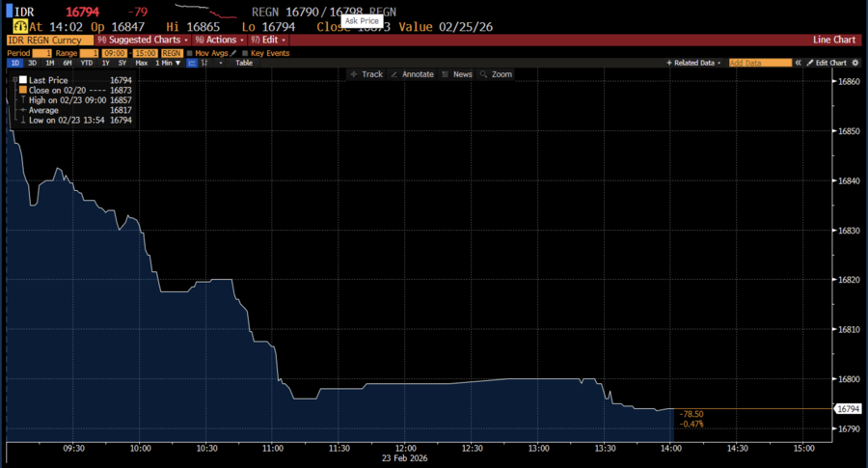This screenshot has width=868, height=468.
Task: Select the 1M time range tab
Action: click(50, 63)
